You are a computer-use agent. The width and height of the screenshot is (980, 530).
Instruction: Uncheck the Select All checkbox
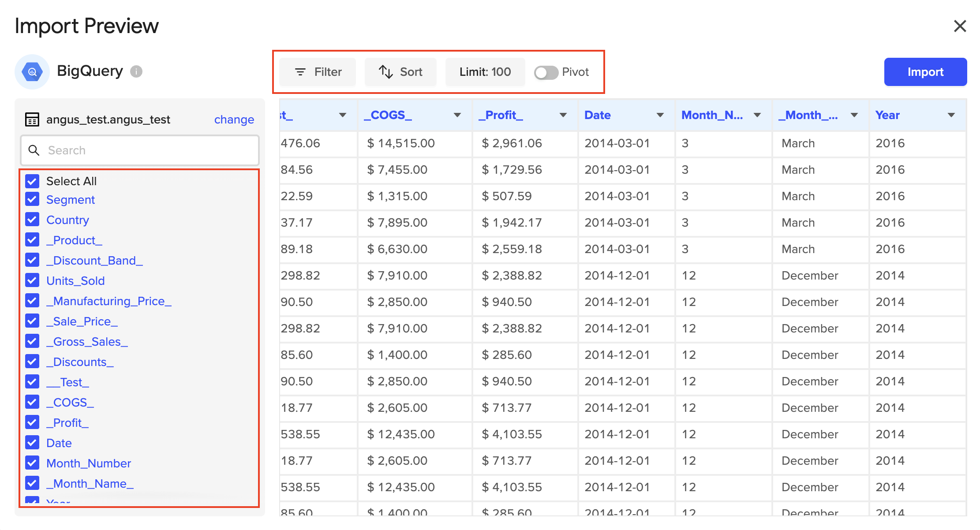point(32,181)
